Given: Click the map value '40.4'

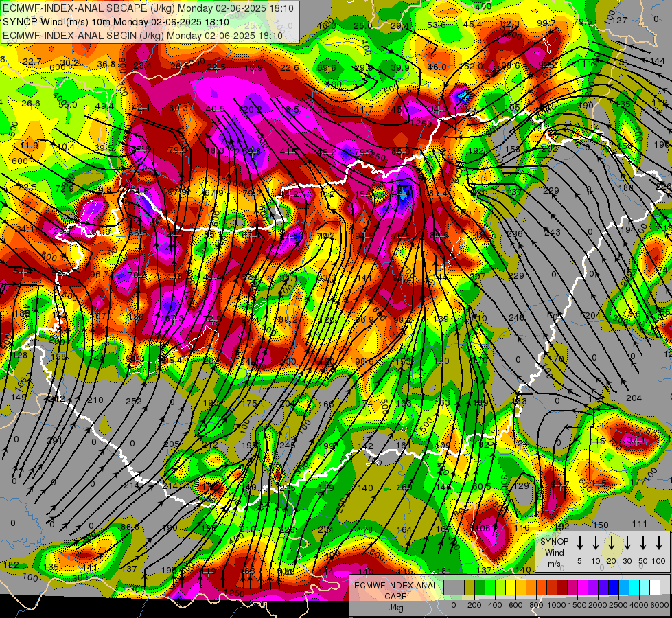Looking at the screenshot, I should click(65, 147).
